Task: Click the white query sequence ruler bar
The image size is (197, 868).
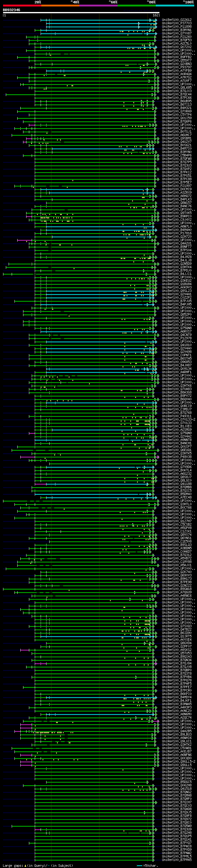Action: coord(81,12)
